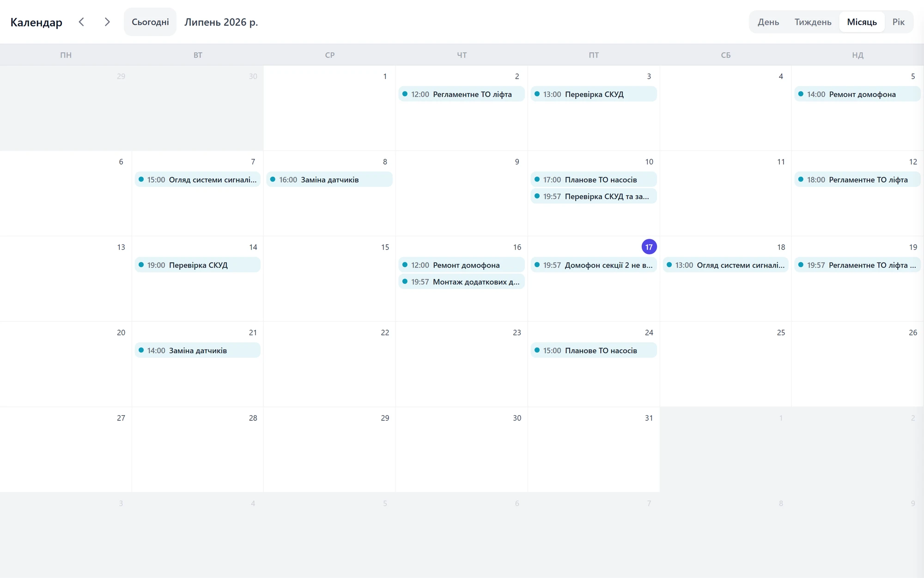Switch to the Рік view
The width and height of the screenshot is (924, 578).
898,22
